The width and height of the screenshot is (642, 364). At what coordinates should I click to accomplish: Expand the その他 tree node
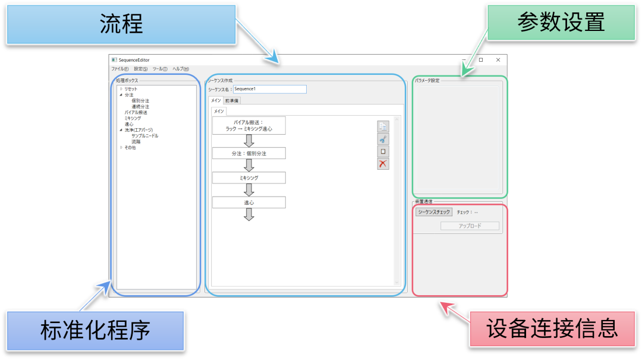pos(121,148)
